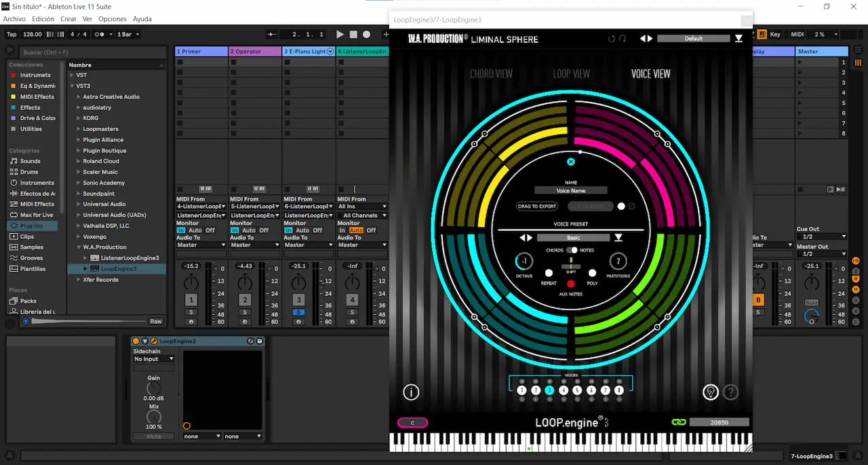This screenshot has height=465, width=868.
Task: Open the voice preset dropdown triangle
Action: [x=618, y=238]
